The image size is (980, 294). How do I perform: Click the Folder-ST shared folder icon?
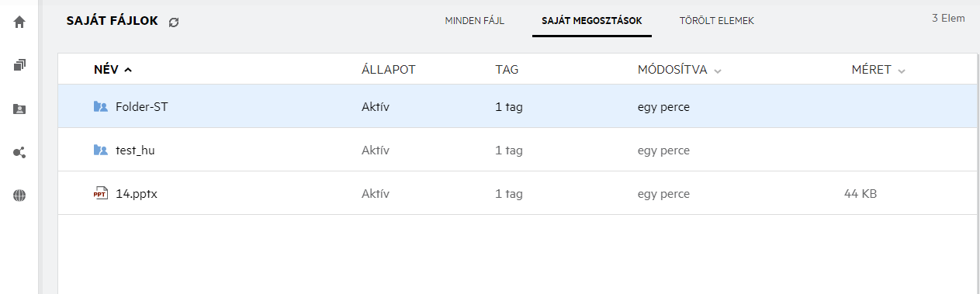coord(100,107)
